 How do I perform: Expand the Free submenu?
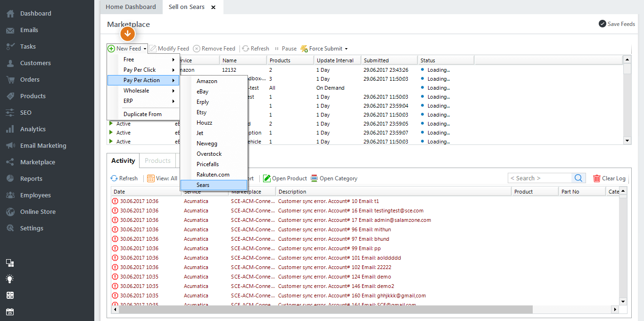click(143, 59)
